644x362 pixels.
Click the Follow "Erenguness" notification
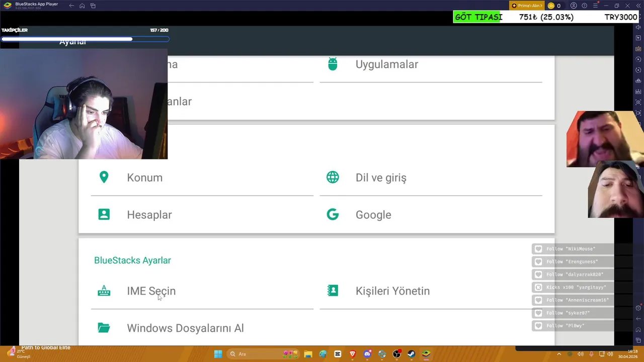[573, 261]
